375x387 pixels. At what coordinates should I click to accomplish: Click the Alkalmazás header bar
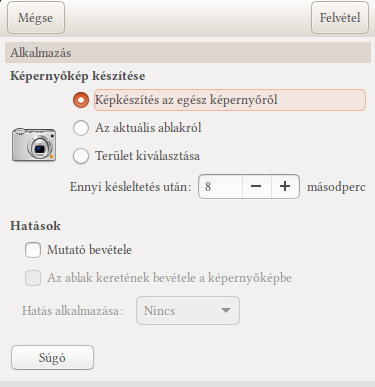188,53
